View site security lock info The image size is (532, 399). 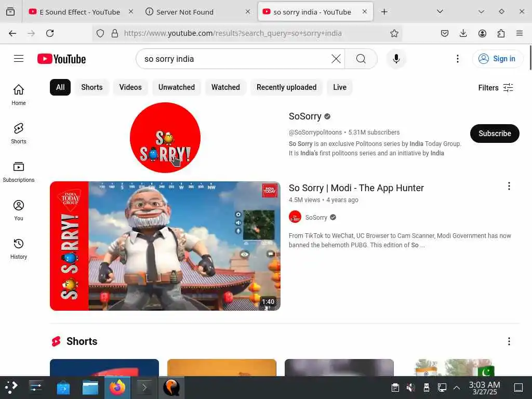[x=115, y=33]
